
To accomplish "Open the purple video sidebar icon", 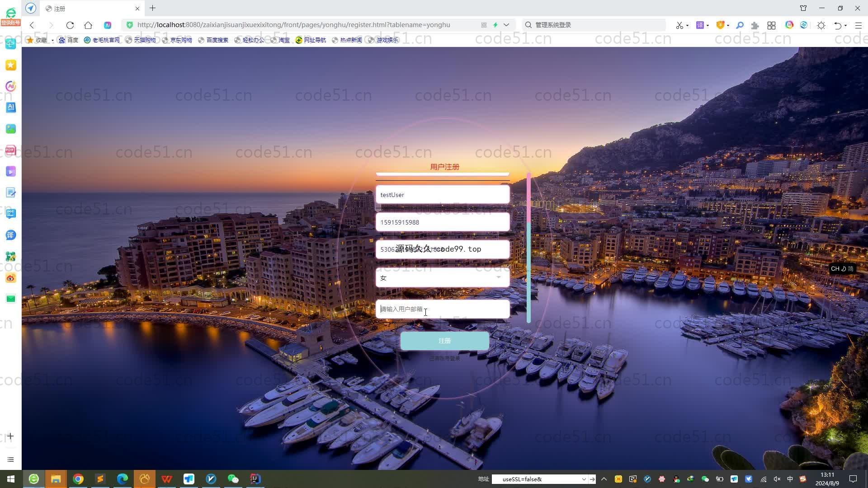I will click(x=11, y=171).
